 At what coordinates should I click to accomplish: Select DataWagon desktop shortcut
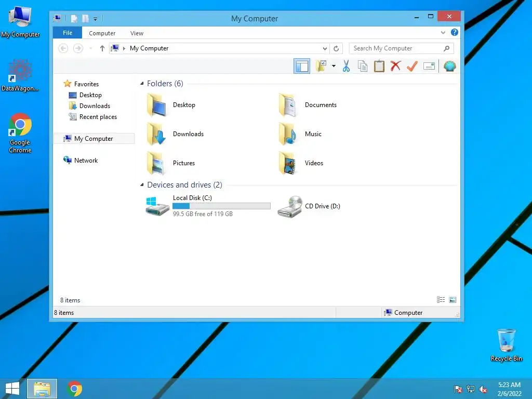click(20, 75)
